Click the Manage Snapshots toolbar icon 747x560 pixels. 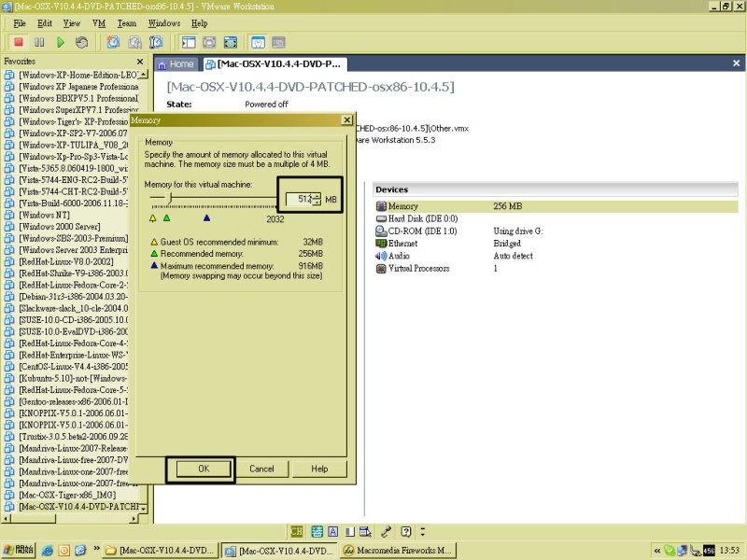coord(156,42)
